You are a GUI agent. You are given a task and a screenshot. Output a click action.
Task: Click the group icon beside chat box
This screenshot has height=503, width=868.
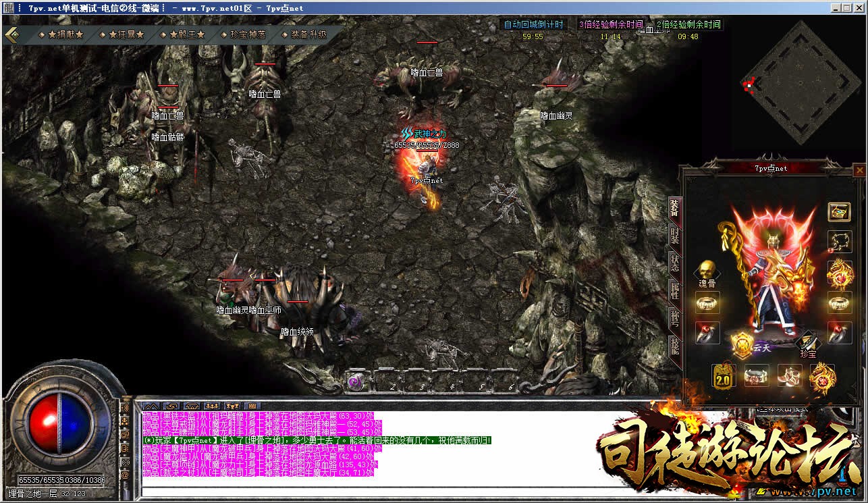pos(125,421)
